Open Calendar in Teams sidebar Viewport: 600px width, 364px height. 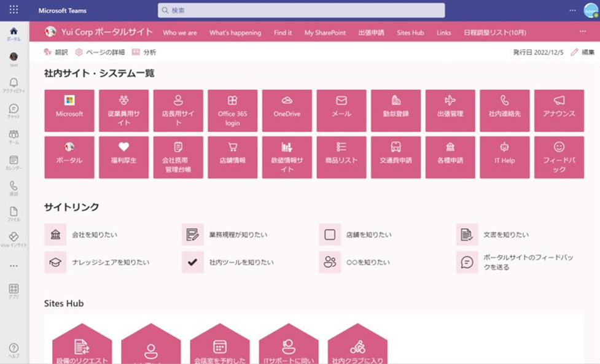point(14,162)
